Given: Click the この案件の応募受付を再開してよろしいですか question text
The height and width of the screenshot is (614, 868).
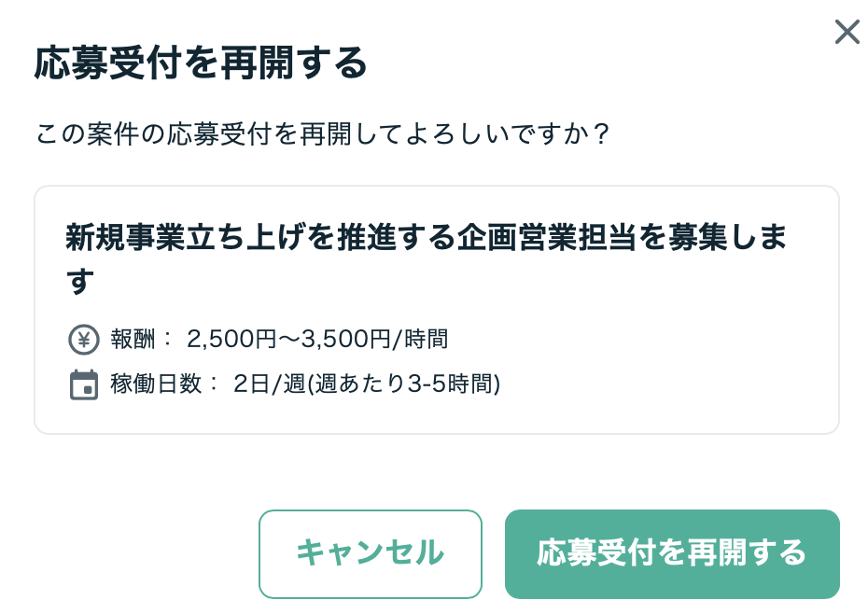Looking at the screenshot, I should coord(323,135).
